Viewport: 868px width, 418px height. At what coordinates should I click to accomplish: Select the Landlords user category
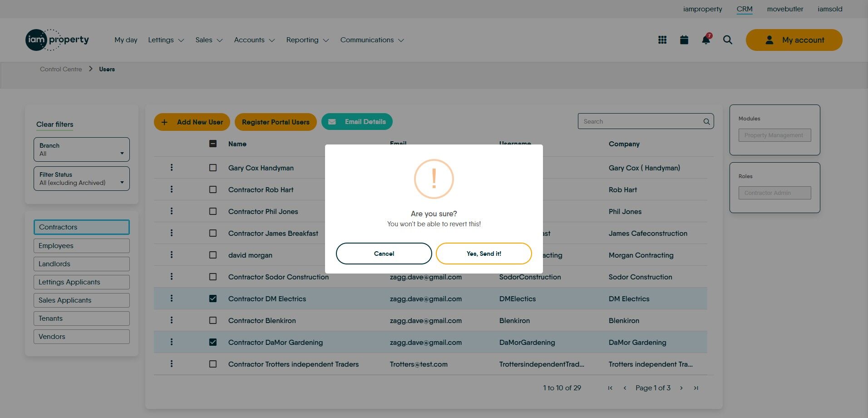point(82,264)
